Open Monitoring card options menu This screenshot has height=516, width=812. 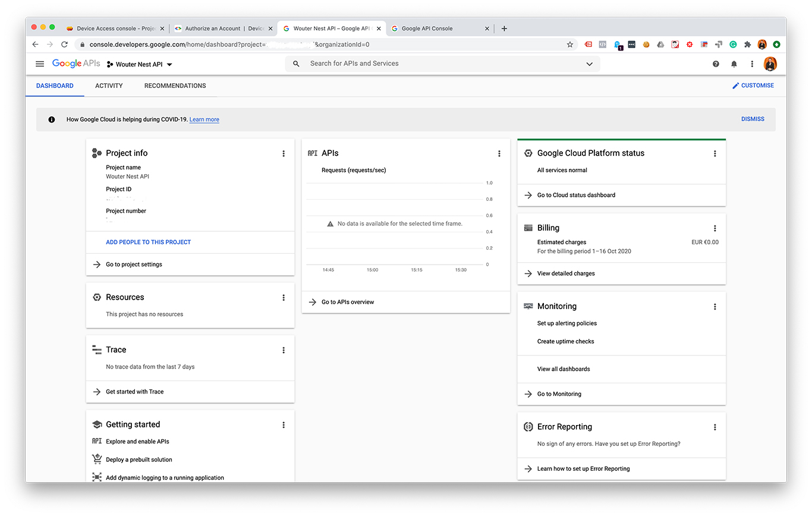point(715,307)
